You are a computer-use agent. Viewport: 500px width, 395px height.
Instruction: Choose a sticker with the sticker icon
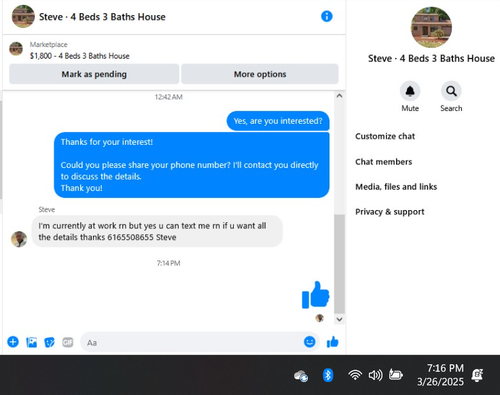tap(49, 342)
